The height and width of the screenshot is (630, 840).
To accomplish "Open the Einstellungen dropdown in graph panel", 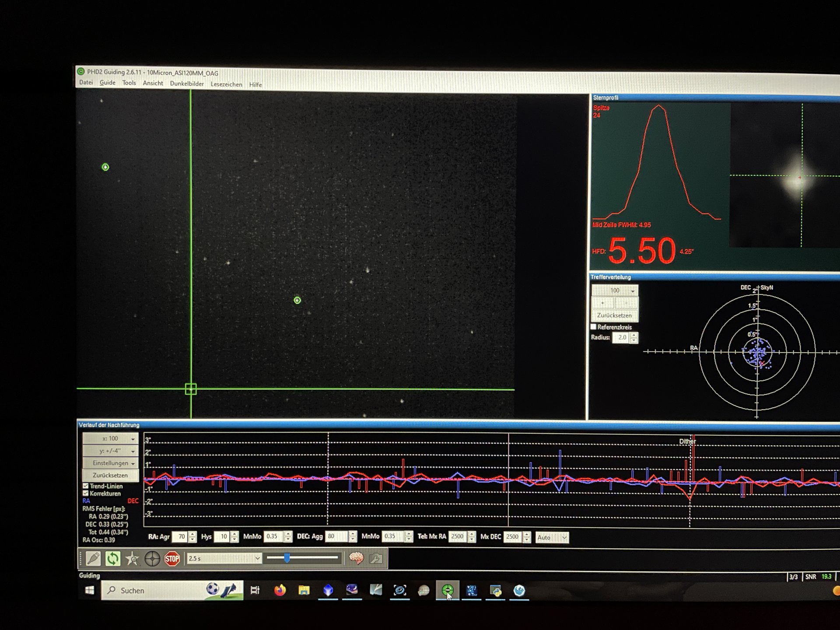I will click(111, 463).
